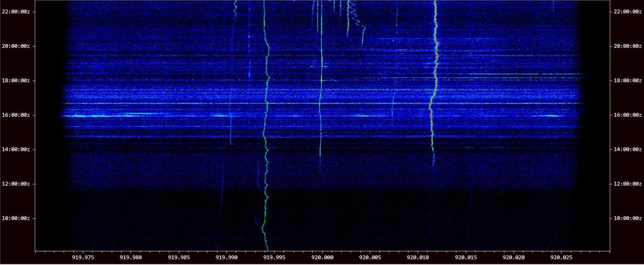Click the left 22:00:00z time label
This screenshot has width=644, height=265.
(x=15, y=11)
